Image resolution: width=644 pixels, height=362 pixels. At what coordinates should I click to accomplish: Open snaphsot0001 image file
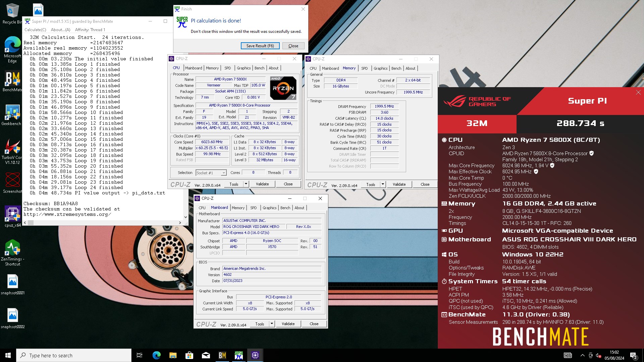tap(13, 285)
